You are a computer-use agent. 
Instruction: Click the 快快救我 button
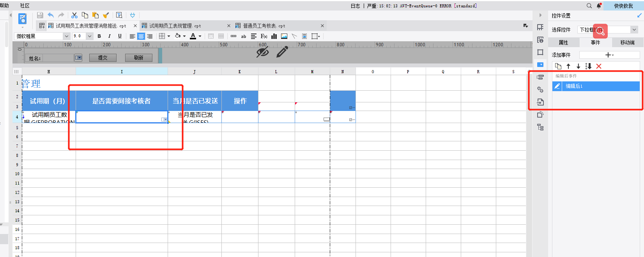coord(624,6)
